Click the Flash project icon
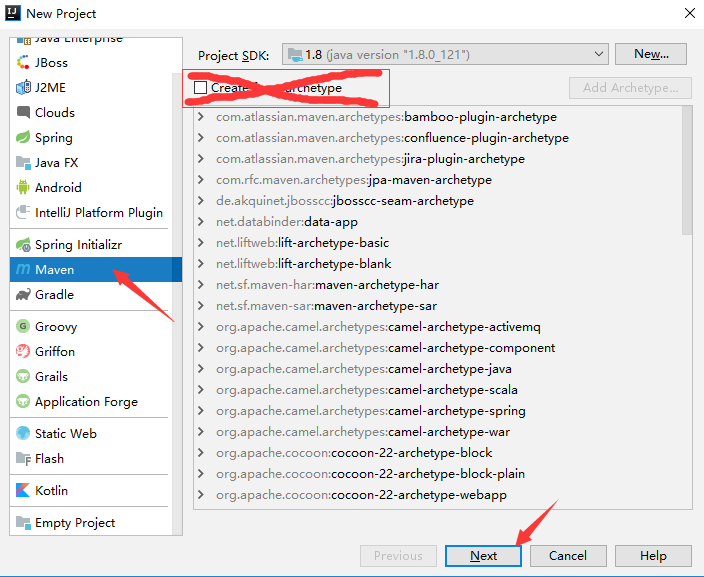Image resolution: width=704 pixels, height=577 pixels. coord(23,458)
